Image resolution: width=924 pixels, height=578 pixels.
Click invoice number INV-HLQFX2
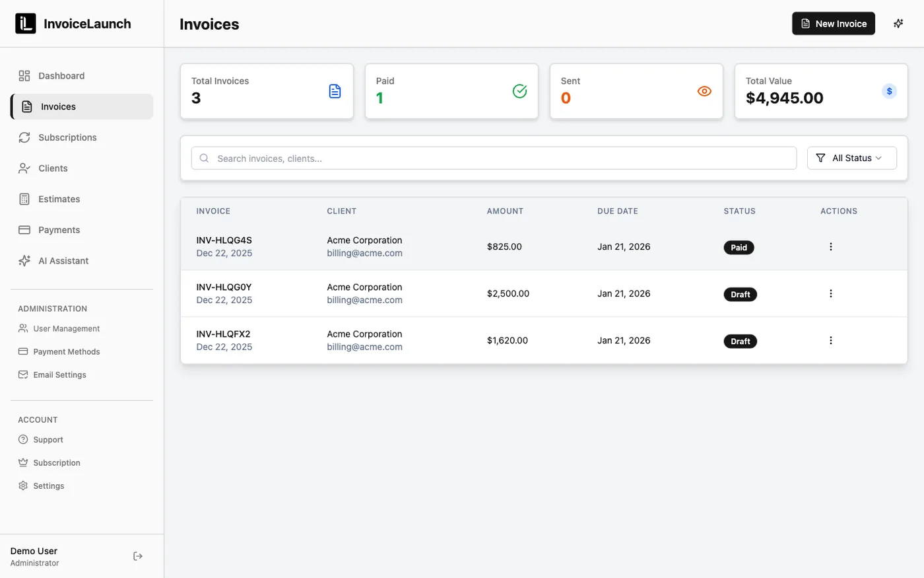click(x=223, y=334)
